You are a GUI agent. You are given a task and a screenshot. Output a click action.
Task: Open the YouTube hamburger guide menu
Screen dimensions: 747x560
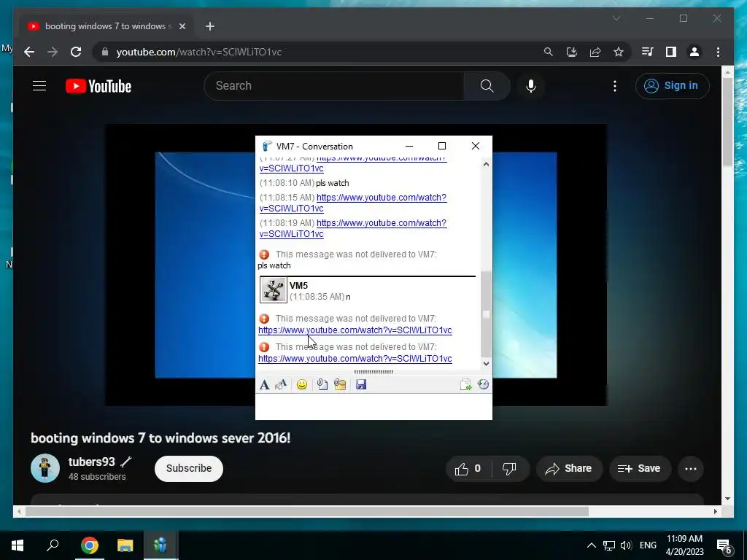(x=39, y=86)
